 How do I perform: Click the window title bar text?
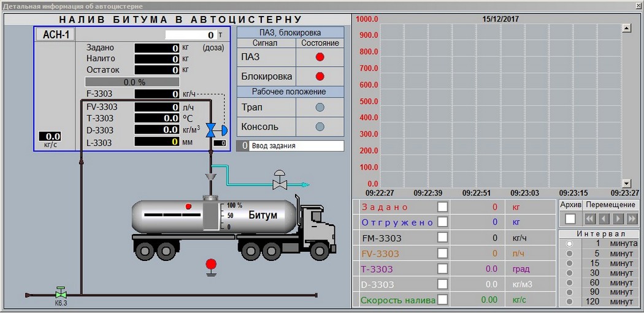73,6
